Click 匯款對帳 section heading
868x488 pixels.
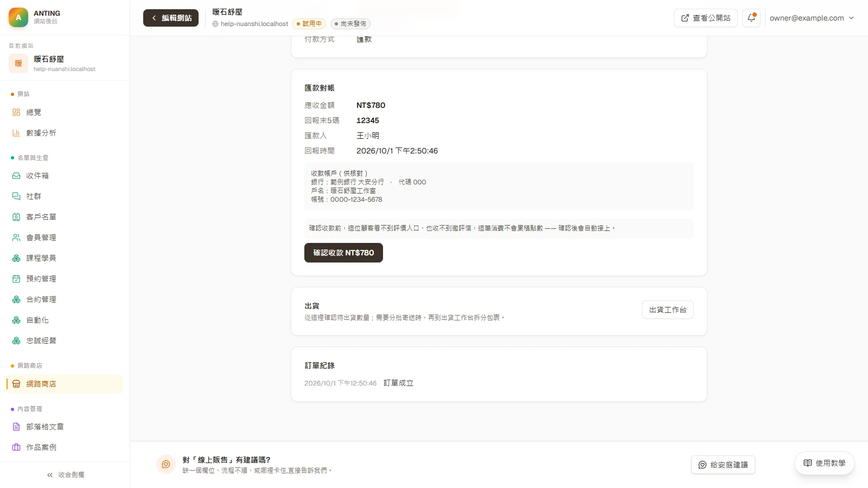click(320, 88)
